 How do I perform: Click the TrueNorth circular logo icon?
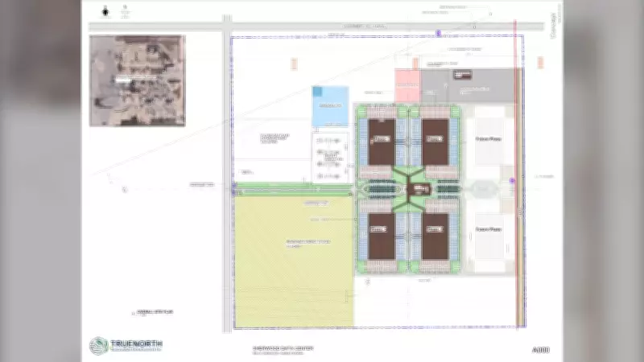(x=97, y=346)
